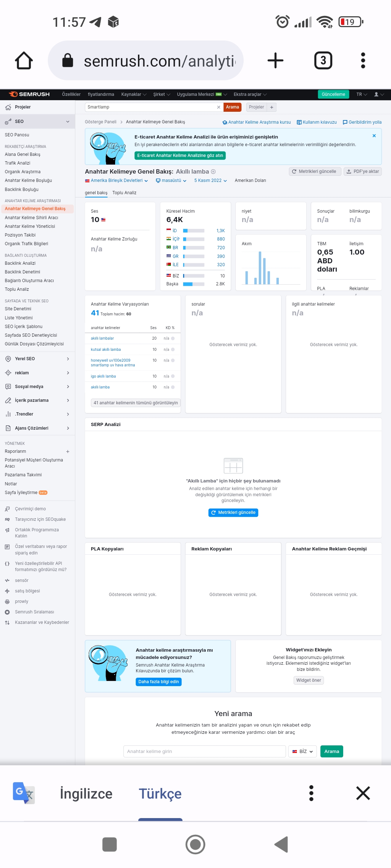Click the plus icon beside Akıllı lamba
Image resolution: width=391 pixels, height=868 pixels.
(x=213, y=171)
